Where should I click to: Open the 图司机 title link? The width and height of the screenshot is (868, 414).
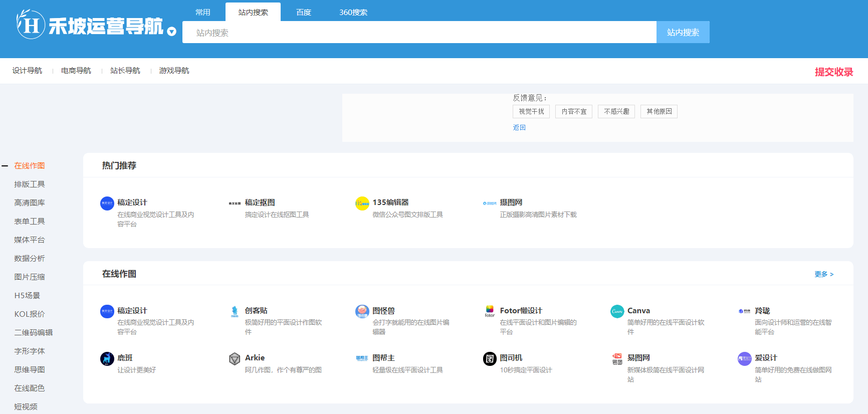point(511,358)
